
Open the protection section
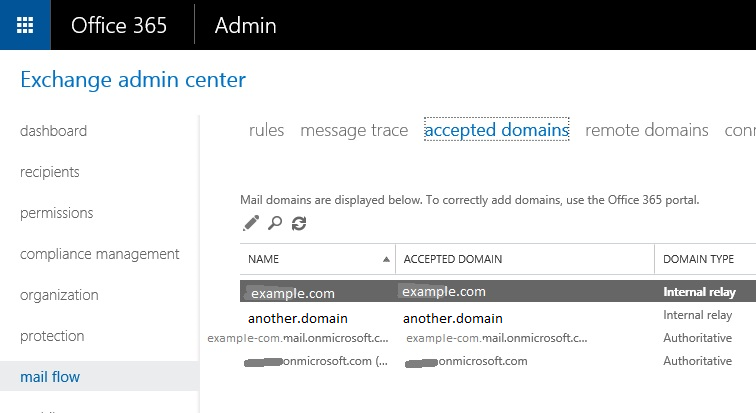point(53,336)
